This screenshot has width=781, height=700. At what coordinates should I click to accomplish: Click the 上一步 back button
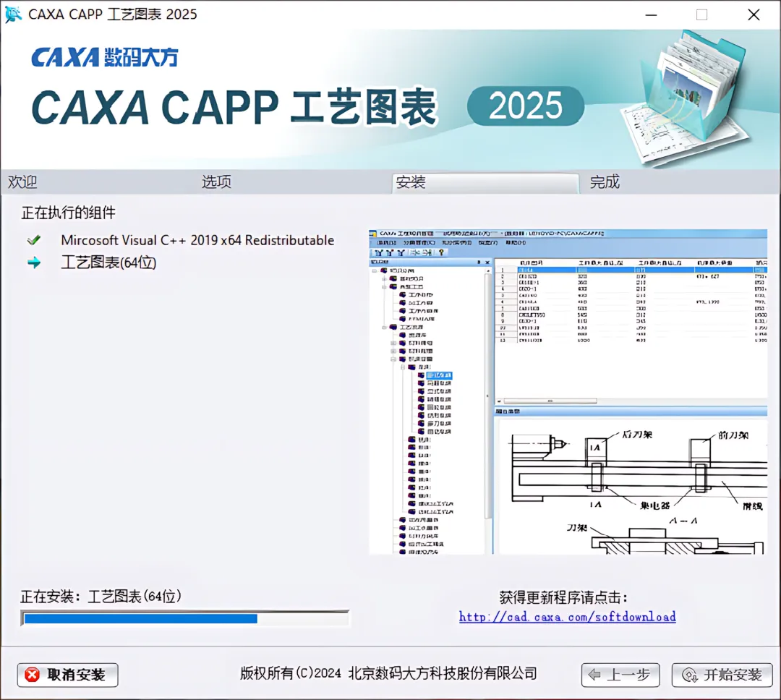pyautogui.click(x=620, y=675)
